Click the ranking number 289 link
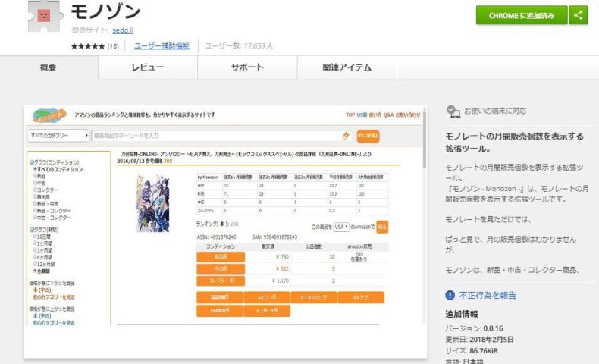 (234, 224)
